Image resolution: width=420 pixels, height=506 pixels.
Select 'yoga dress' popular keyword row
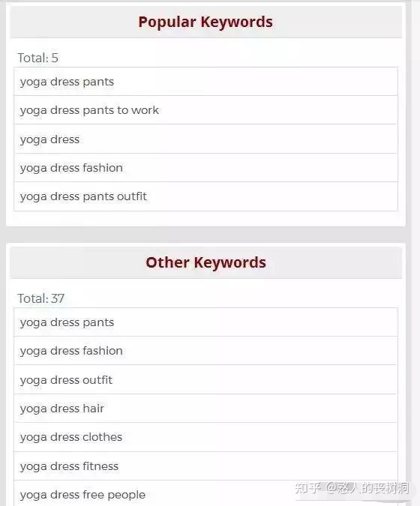tap(206, 139)
